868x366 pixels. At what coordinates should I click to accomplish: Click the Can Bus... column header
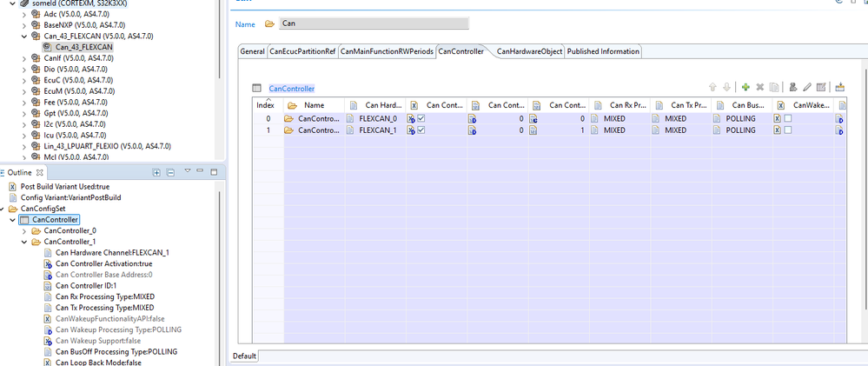[742, 105]
